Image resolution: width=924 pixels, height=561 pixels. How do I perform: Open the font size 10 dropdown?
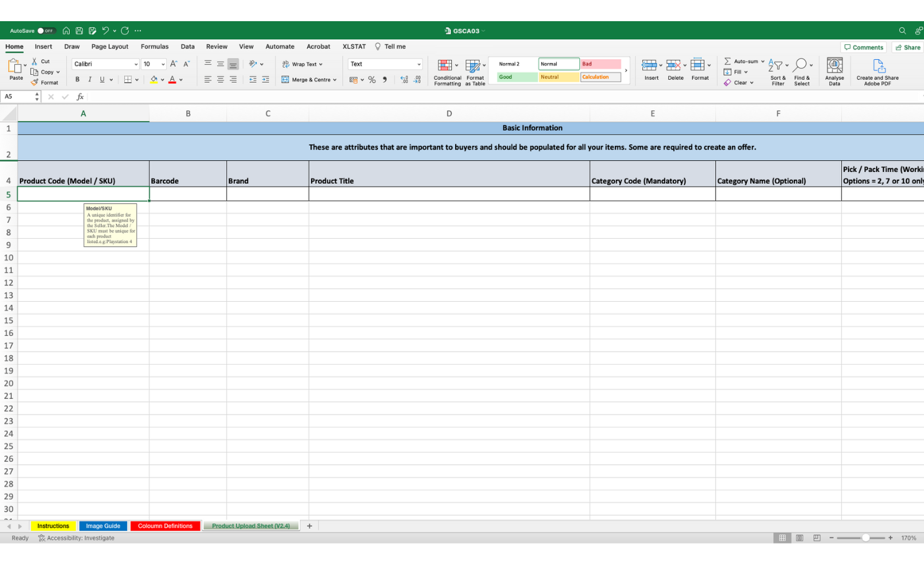point(163,64)
